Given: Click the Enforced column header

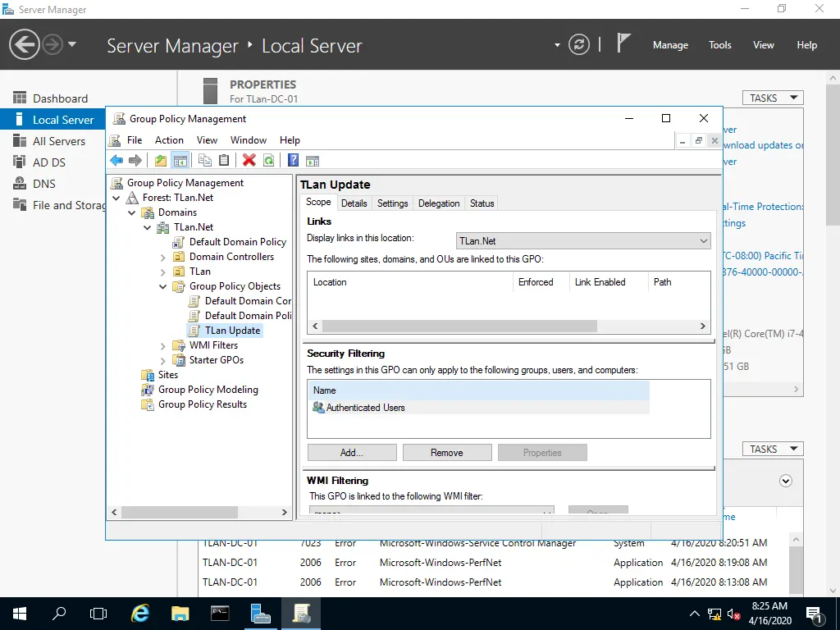Looking at the screenshot, I should [x=541, y=282].
